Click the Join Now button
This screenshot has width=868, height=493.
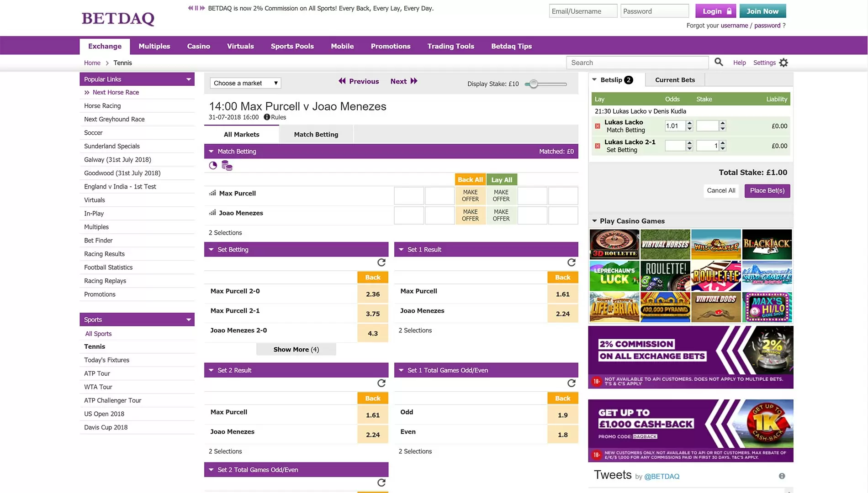coord(762,11)
